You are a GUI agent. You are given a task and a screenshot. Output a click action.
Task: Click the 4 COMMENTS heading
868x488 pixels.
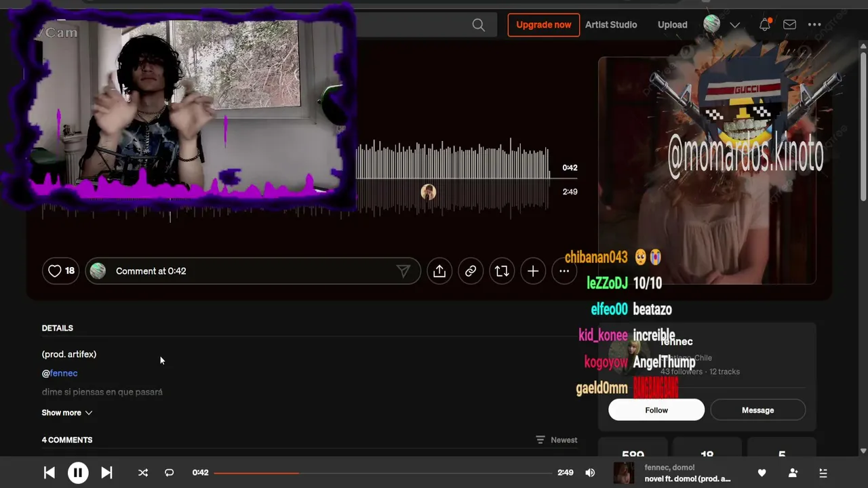(67, 440)
